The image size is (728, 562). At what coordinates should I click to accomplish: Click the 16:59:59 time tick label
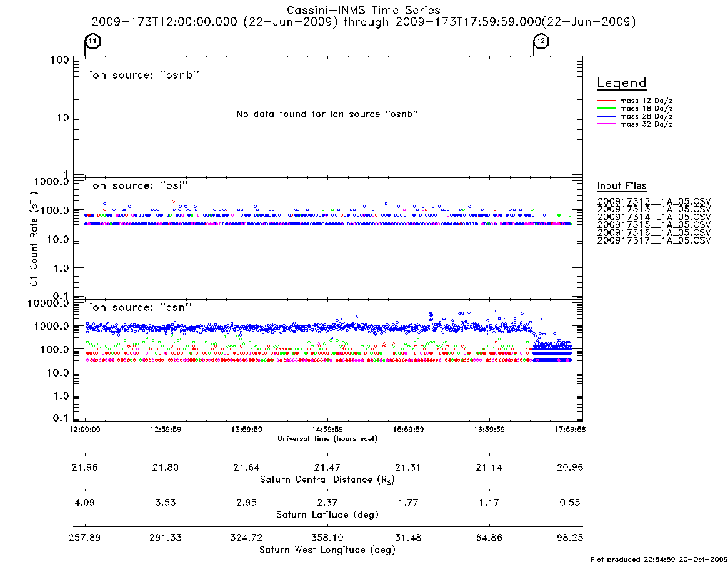pyautogui.click(x=489, y=430)
